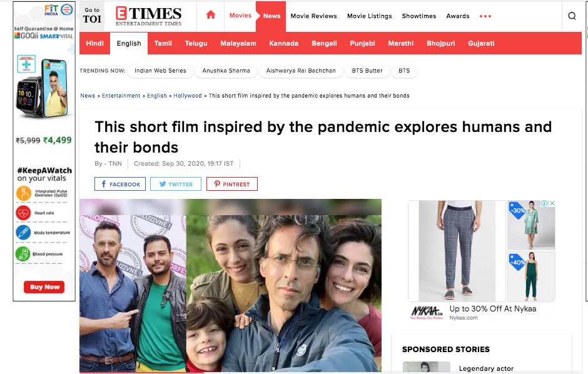Open the search magnifier icon
Viewport: 588px width, 374px height.
[572, 16]
